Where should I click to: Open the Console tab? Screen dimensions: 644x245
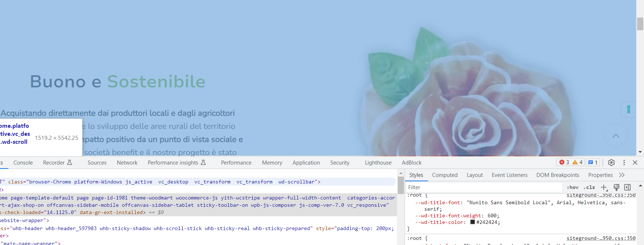click(x=23, y=163)
